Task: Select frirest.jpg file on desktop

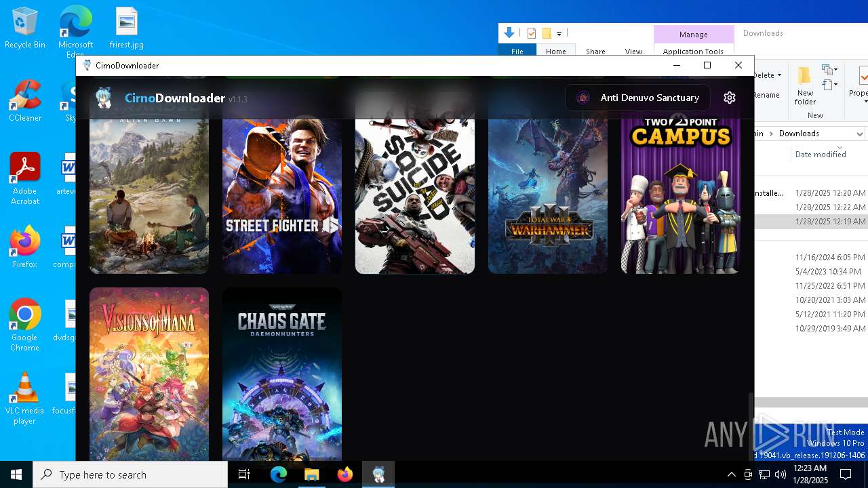Action: coord(127,28)
